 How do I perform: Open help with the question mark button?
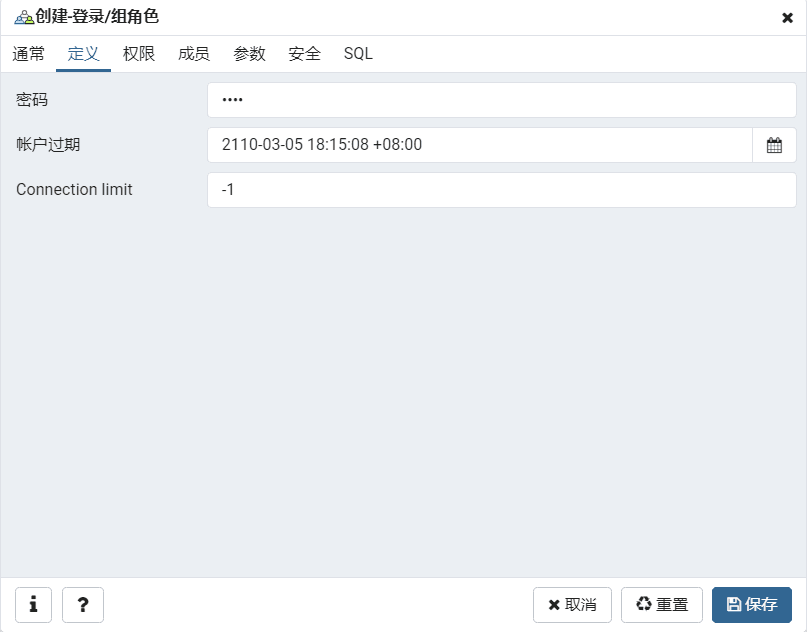83,605
